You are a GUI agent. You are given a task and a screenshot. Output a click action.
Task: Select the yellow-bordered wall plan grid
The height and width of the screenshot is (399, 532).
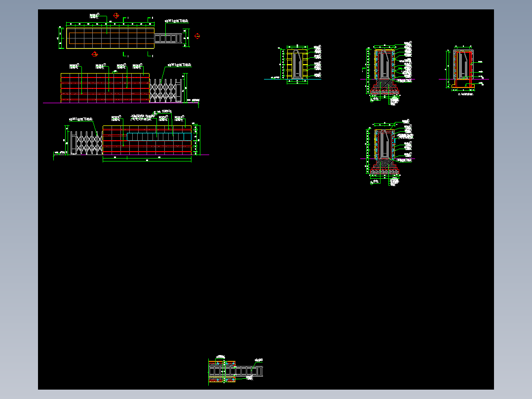pyautogui.click(x=110, y=39)
